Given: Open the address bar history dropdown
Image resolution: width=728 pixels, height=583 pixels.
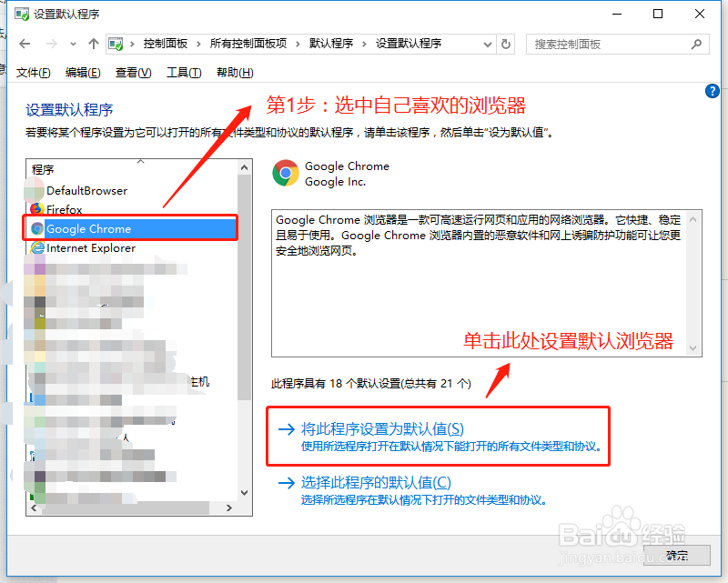Looking at the screenshot, I should 488,45.
